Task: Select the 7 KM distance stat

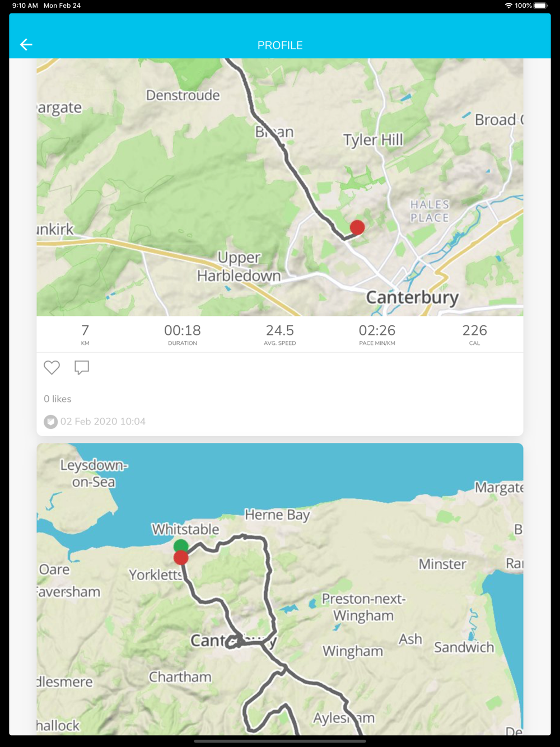Action: tap(85, 334)
